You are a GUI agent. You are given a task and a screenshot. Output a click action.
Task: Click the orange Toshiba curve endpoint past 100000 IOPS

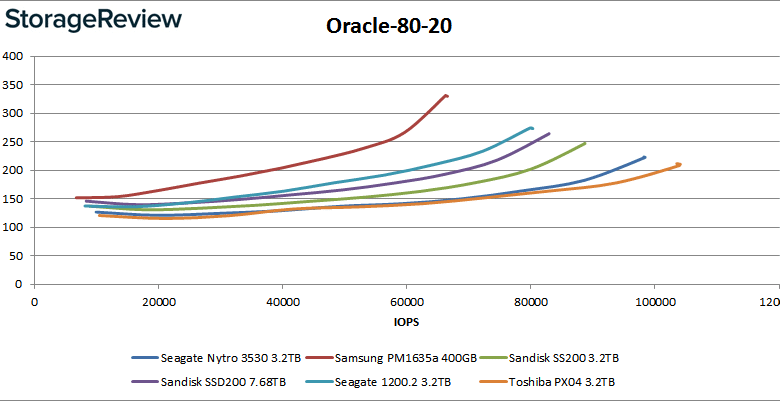point(679,164)
